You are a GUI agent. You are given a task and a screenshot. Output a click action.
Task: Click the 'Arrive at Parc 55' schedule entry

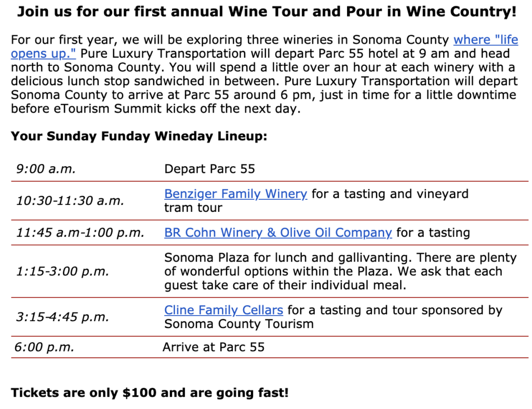214,347
